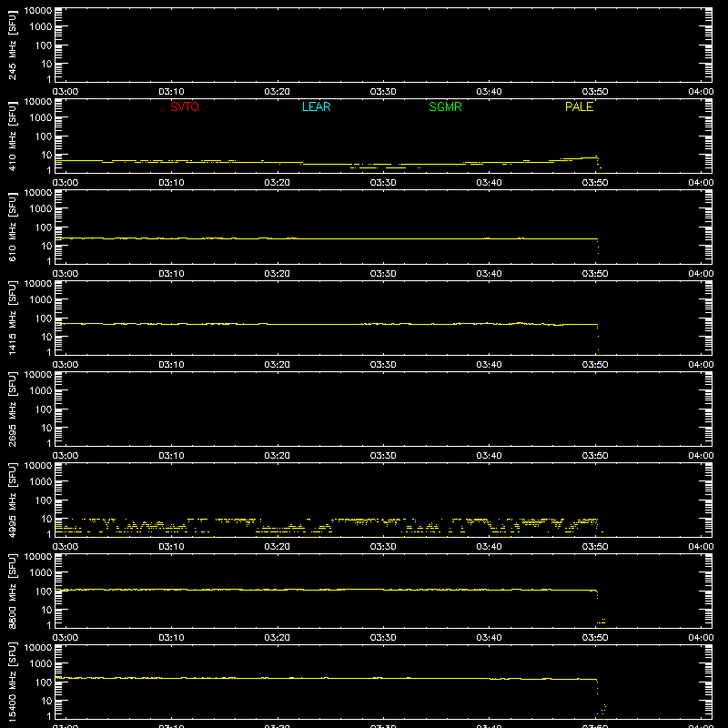728x728 pixels.
Task: Click 03:30 tick under the 1415 MHz panel
Action: [x=383, y=365]
